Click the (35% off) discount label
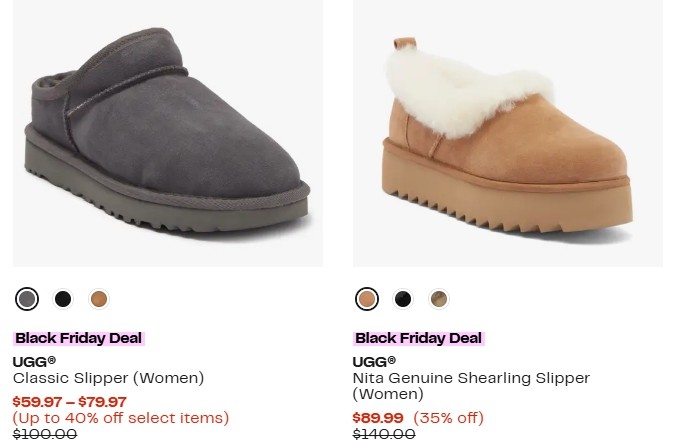The image size is (674, 447). click(x=448, y=418)
